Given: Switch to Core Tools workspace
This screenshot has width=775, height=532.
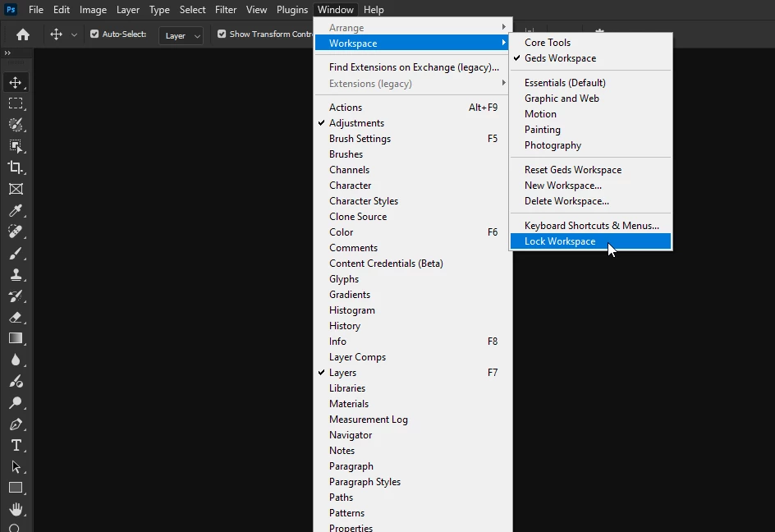Looking at the screenshot, I should tap(590, 43).
